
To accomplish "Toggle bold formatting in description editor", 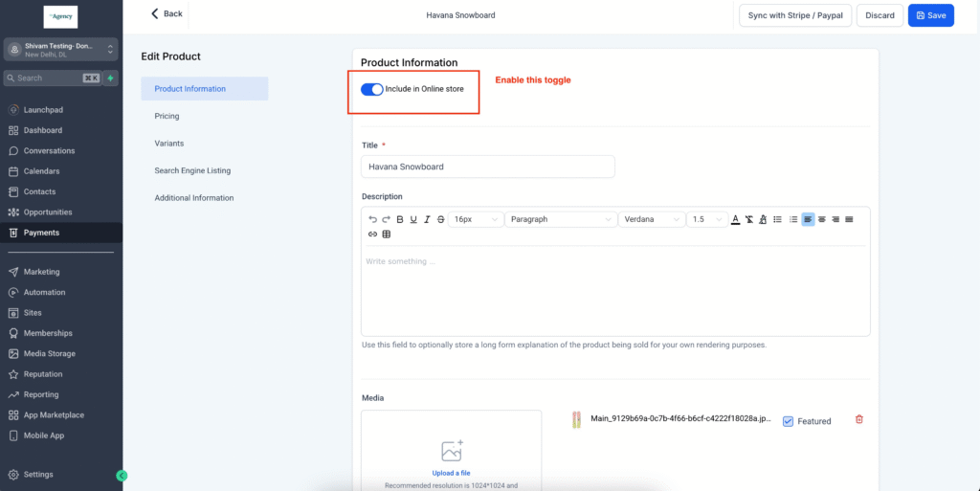I will coord(400,219).
